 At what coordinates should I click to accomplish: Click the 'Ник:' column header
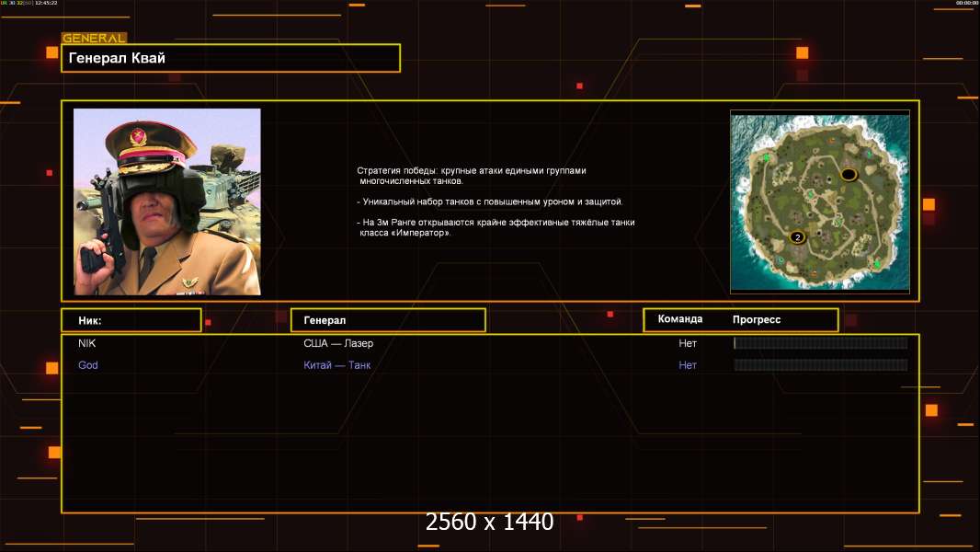pos(131,320)
